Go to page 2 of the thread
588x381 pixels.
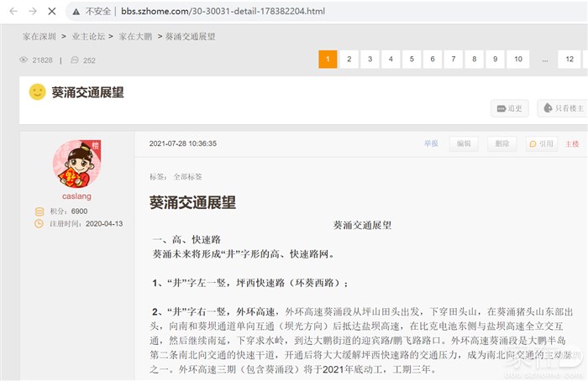click(349, 59)
